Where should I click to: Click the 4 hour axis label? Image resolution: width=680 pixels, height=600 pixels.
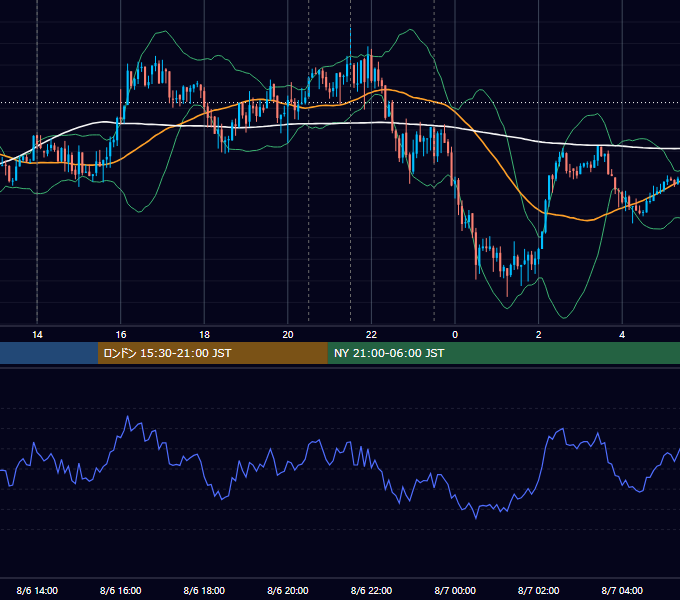(622, 335)
